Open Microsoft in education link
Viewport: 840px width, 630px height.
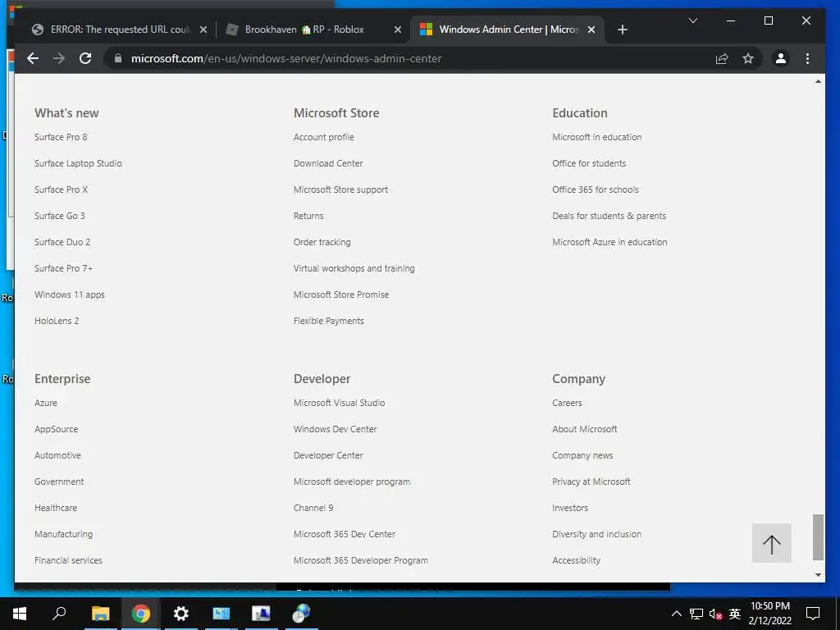tap(597, 137)
